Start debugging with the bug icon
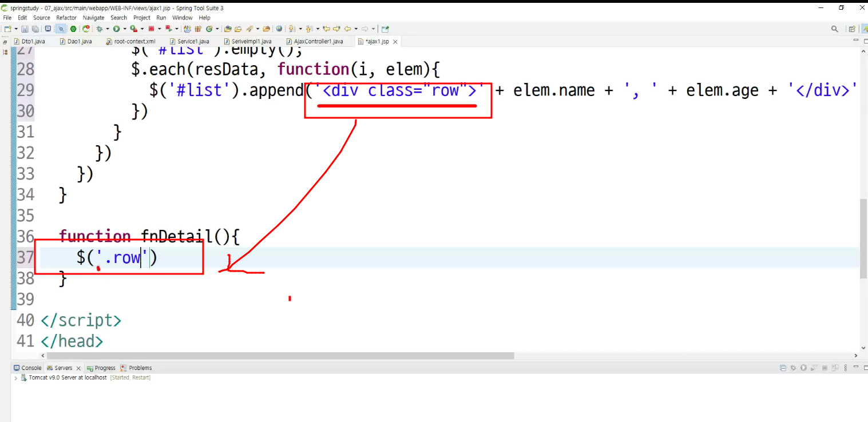 (x=100, y=29)
